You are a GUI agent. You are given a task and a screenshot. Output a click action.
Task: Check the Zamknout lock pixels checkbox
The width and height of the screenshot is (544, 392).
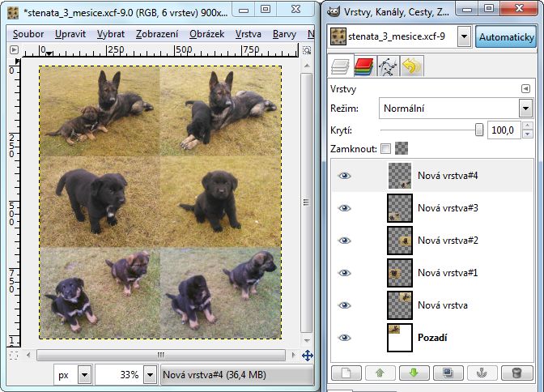tap(385, 148)
